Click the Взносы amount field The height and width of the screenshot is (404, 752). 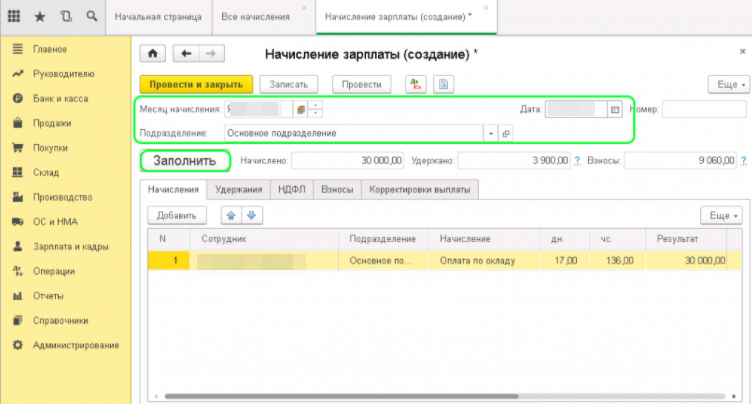click(680, 161)
